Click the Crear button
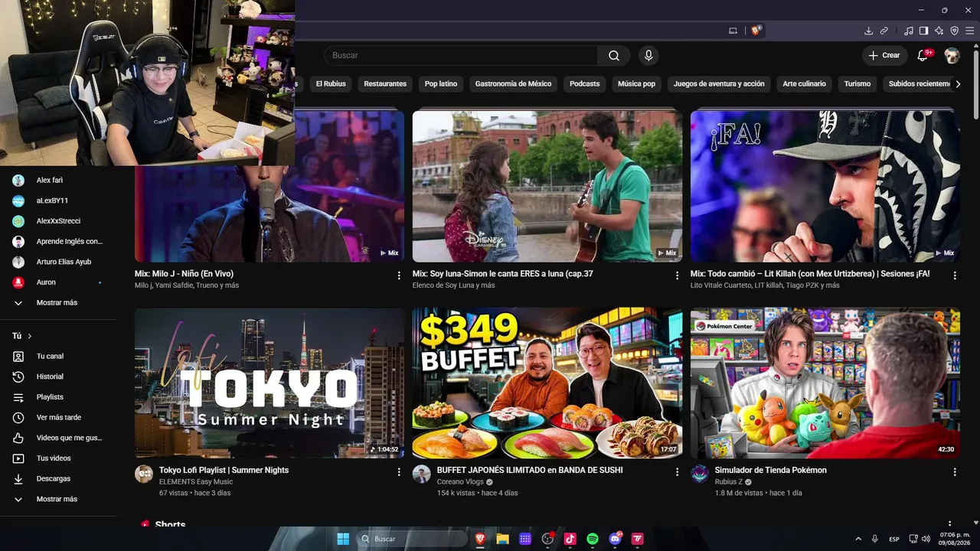The width and height of the screenshot is (980, 551). tap(884, 55)
